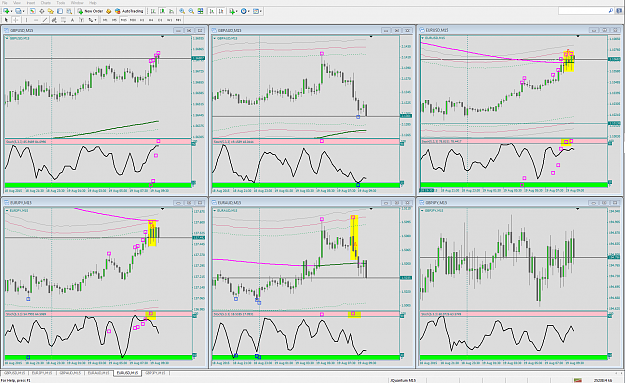Switch to the EURUSD,M15 bottom tab
625x383 pixels.
[x=127, y=373]
